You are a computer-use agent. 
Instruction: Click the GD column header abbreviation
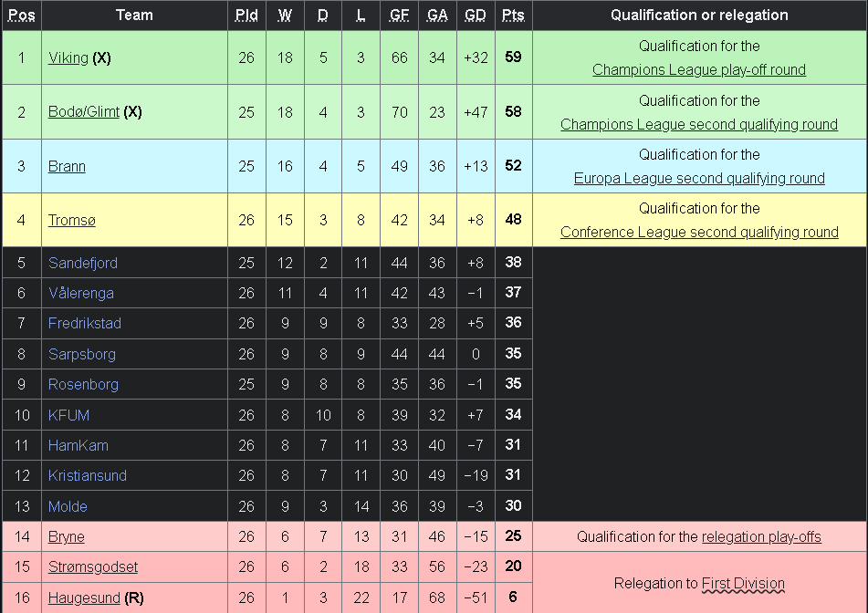click(x=475, y=15)
